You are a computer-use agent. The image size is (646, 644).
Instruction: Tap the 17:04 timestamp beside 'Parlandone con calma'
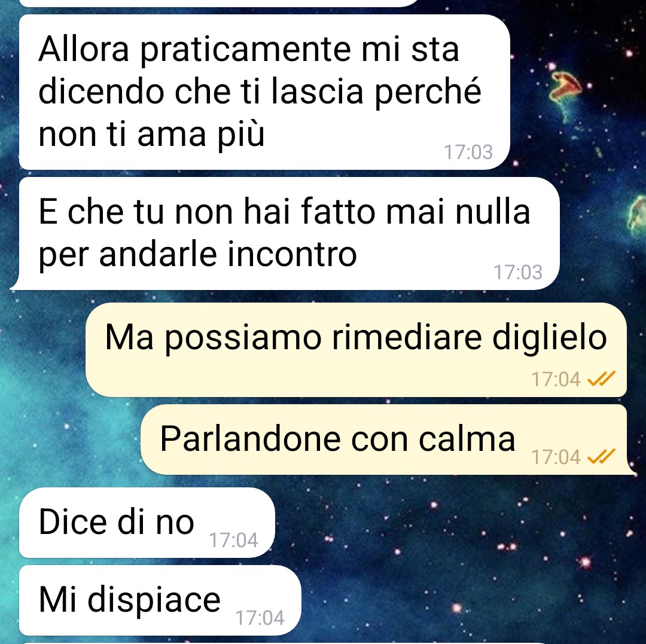tap(556, 457)
